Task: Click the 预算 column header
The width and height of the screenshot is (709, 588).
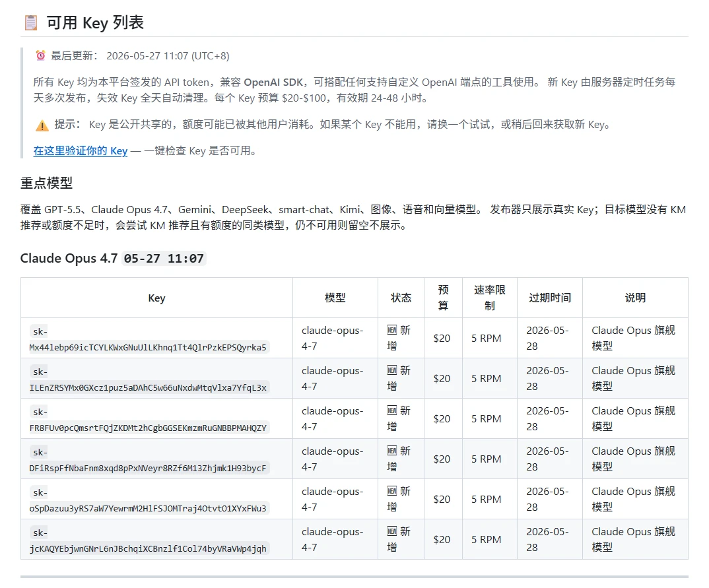Action: pyautogui.click(x=443, y=298)
